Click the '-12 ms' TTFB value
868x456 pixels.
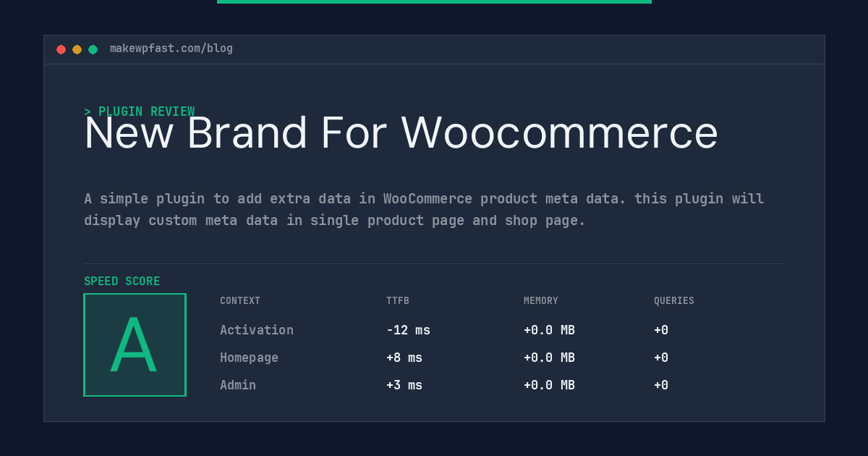pos(408,330)
